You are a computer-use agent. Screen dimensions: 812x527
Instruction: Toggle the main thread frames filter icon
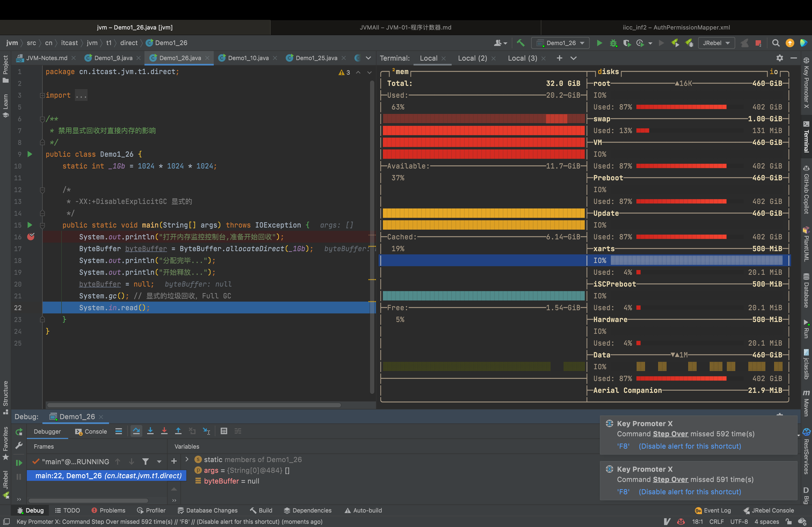pyautogui.click(x=145, y=462)
